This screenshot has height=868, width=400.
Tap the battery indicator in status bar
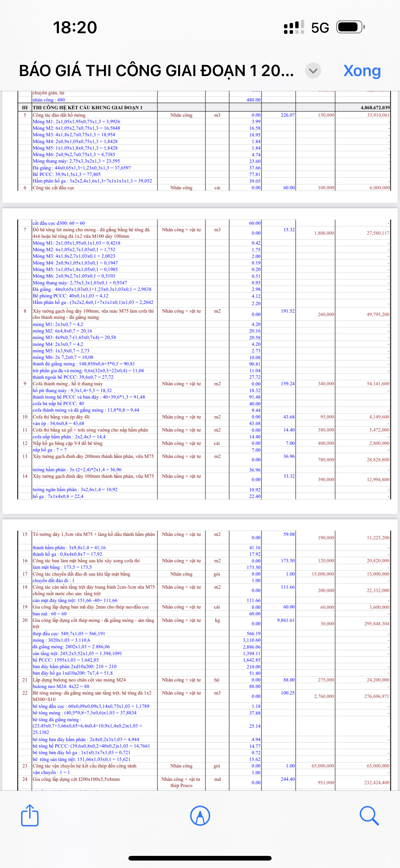click(x=350, y=27)
